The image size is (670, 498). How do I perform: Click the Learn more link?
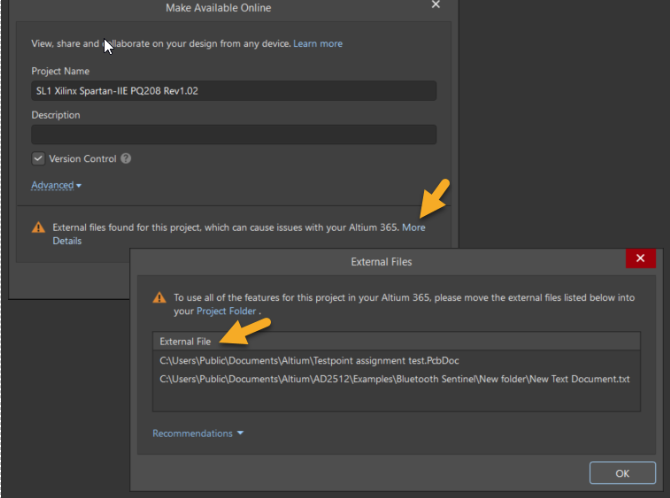click(x=317, y=44)
